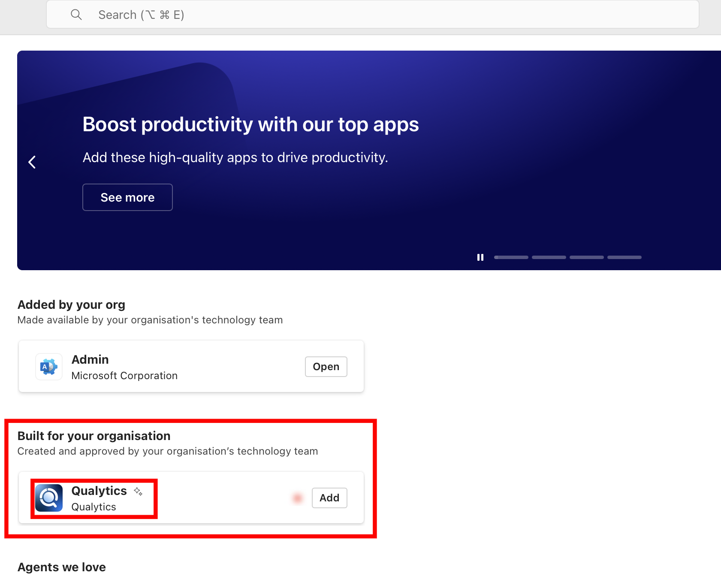This screenshot has height=588, width=721.
Task: Pause the banner carousel
Action: tap(480, 257)
